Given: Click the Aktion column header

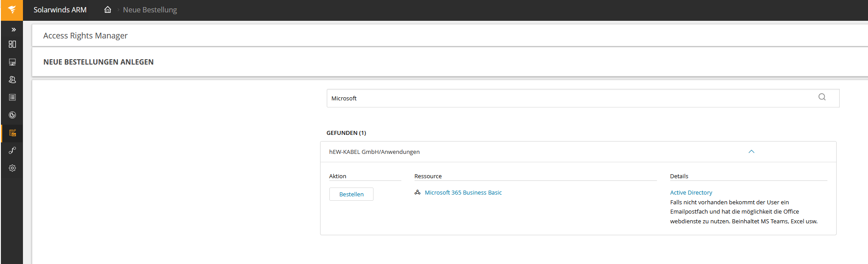Looking at the screenshot, I should click(x=338, y=176).
